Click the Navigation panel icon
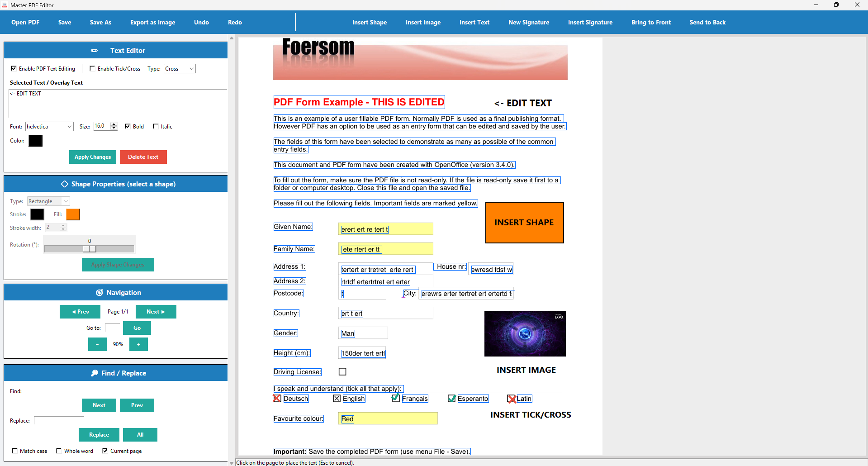This screenshot has width=868, height=466. 100,292
